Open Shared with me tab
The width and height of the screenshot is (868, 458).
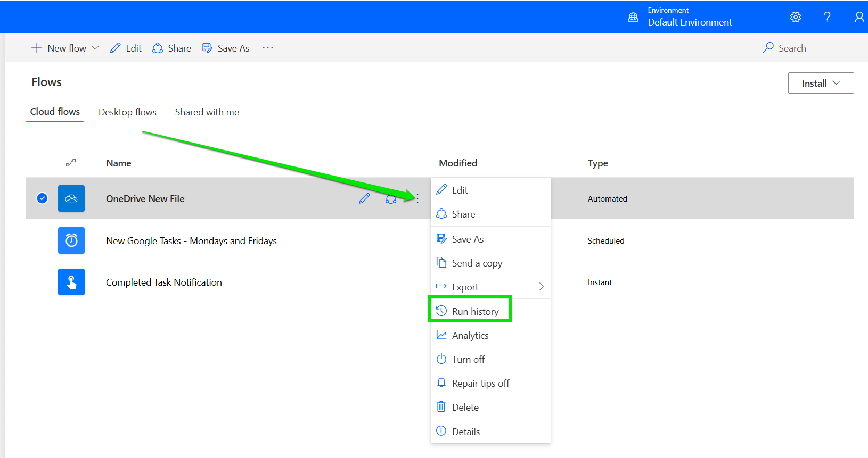click(x=207, y=112)
